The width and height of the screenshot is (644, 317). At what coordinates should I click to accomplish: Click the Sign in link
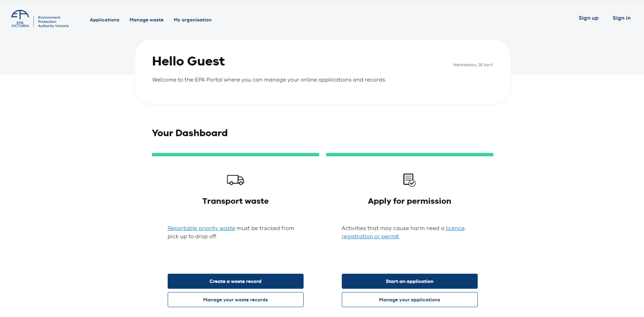[x=621, y=18]
